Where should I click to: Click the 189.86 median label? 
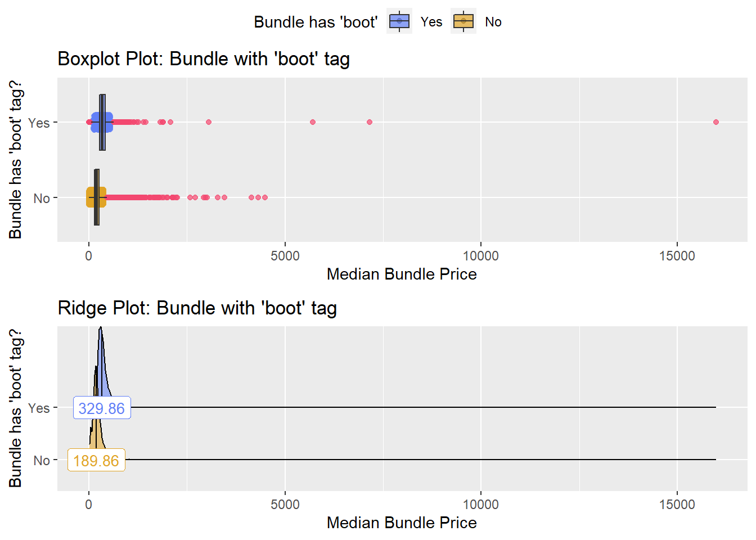click(x=96, y=460)
